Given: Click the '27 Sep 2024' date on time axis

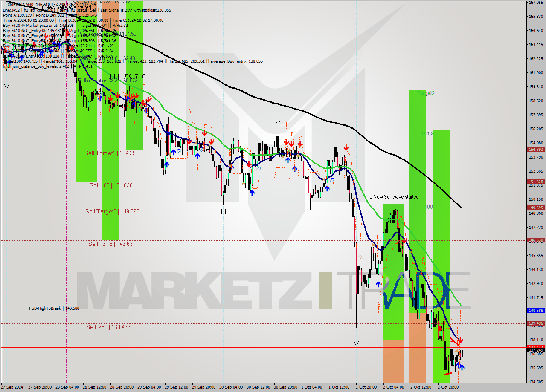Looking at the screenshot, I should (x=12, y=387).
